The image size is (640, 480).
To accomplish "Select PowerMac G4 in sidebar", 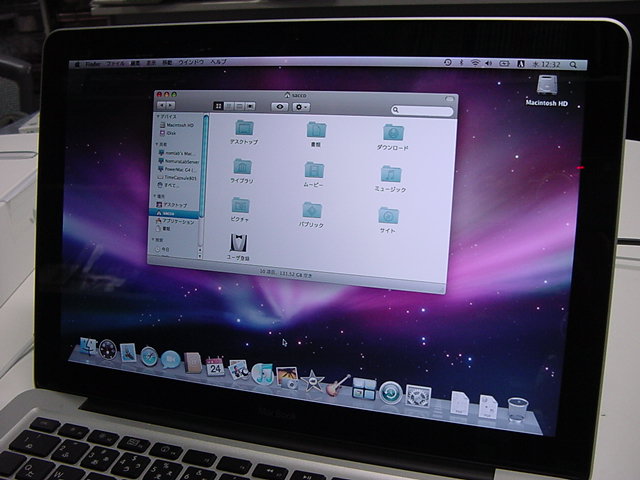I will pos(174,169).
